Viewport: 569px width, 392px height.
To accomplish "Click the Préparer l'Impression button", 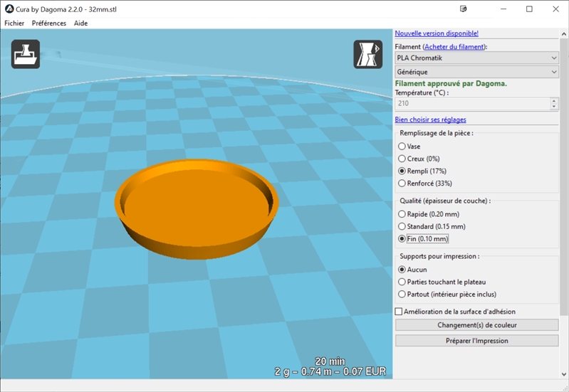I will pyautogui.click(x=476, y=341).
